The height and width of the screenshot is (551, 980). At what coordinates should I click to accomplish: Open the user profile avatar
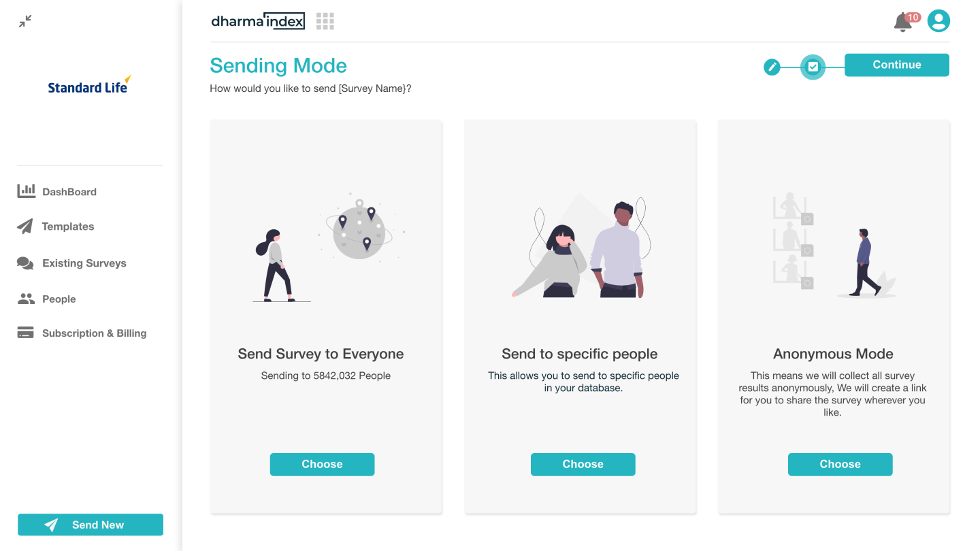coord(938,21)
